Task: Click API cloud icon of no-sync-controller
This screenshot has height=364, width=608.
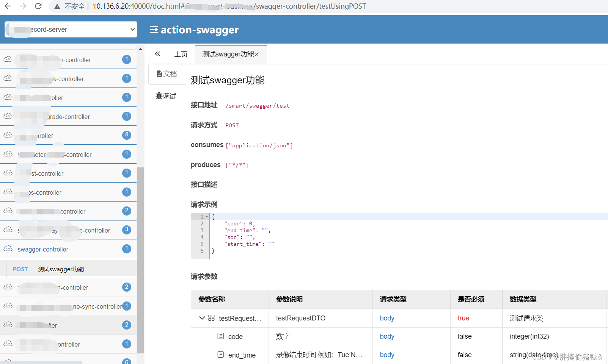Action: [8, 306]
